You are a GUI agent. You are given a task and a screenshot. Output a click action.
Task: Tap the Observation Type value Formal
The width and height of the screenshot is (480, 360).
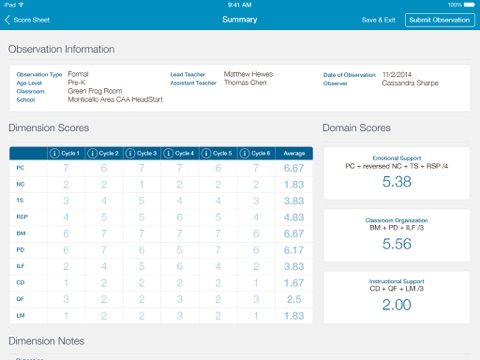click(78, 74)
